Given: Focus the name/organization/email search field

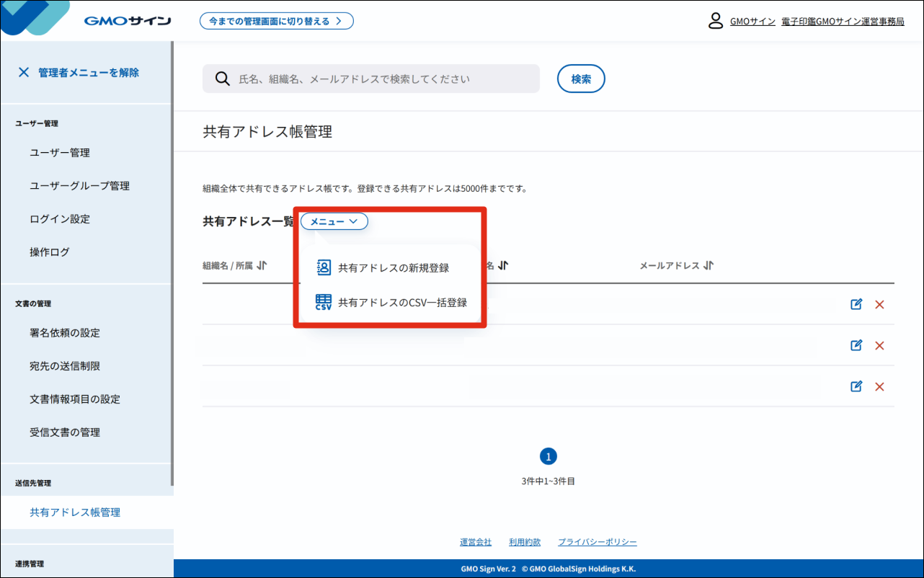Looking at the screenshot, I should [382, 79].
